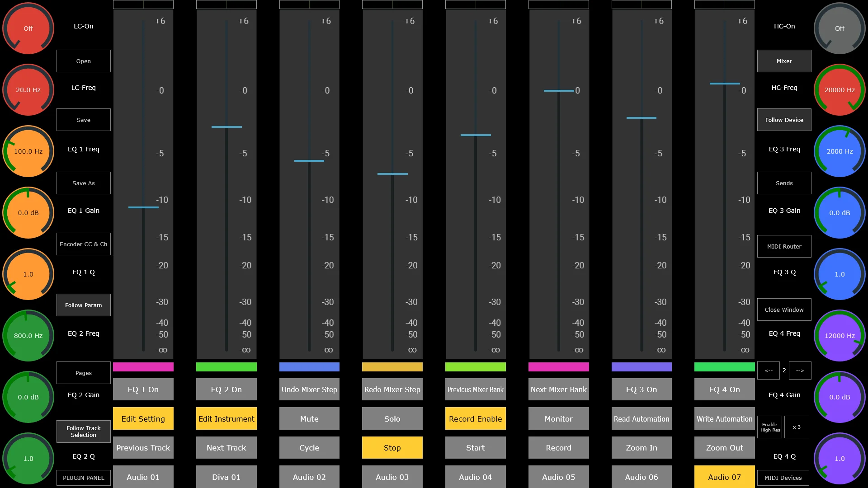
Task: Click the grey HC-On knob showing Off
Action: coord(840,28)
